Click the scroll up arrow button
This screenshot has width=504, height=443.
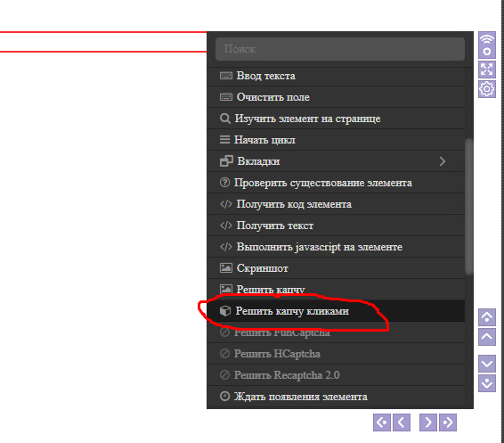tap(487, 337)
